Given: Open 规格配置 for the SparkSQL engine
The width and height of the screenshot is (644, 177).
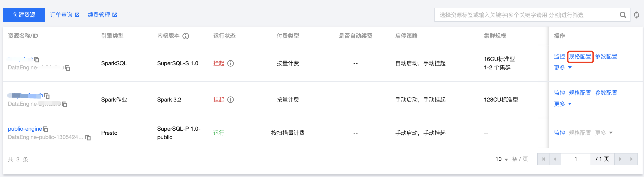Looking at the screenshot, I should pos(580,57).
